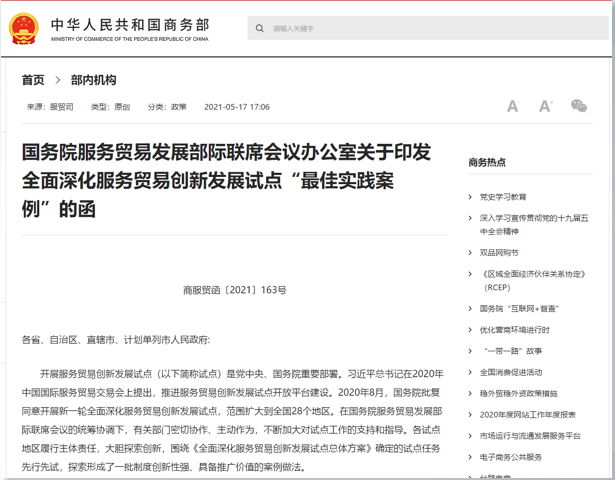Focus the keyword search input field
This screenshot has width=615, height=480.
(x=428, y=28)
